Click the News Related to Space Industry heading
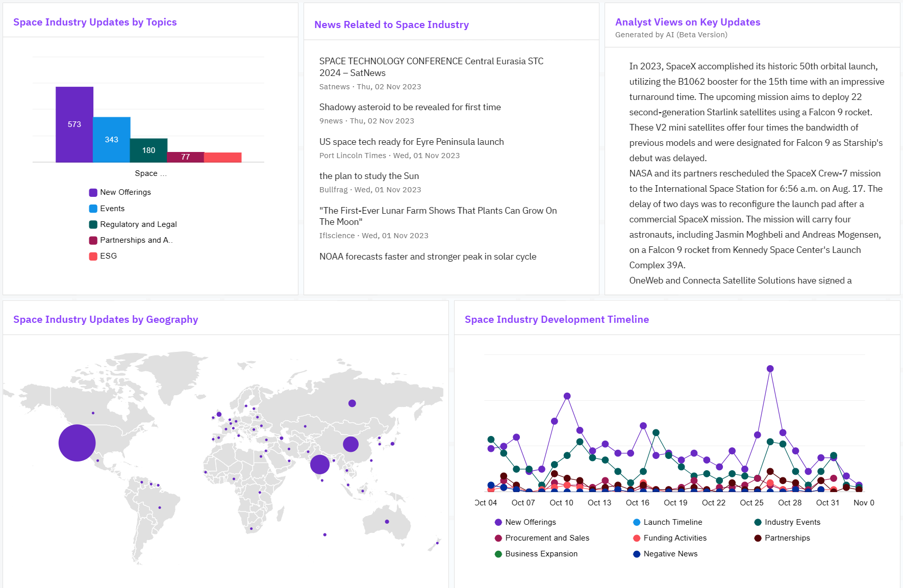Viewport: 903px width, 588px height. pos(391,24)
